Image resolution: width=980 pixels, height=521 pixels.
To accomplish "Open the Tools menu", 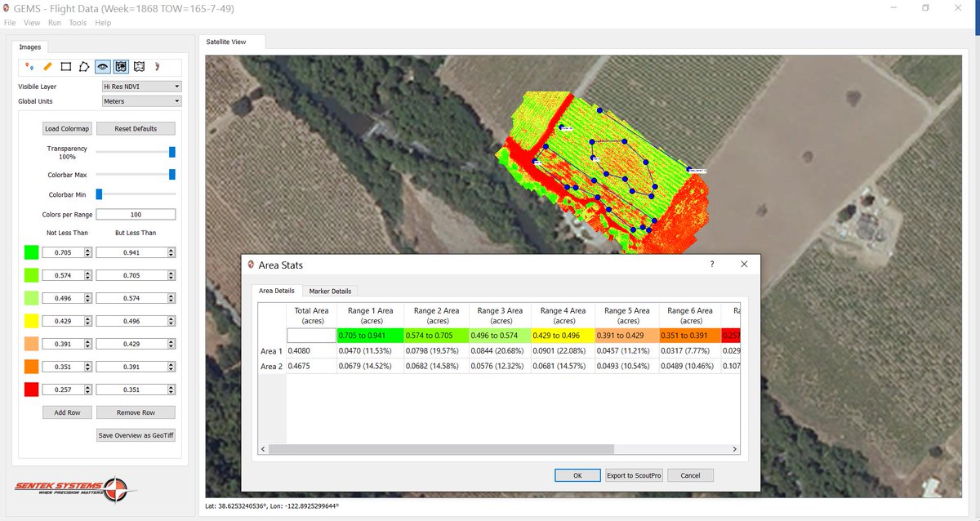I will (77, 23).
